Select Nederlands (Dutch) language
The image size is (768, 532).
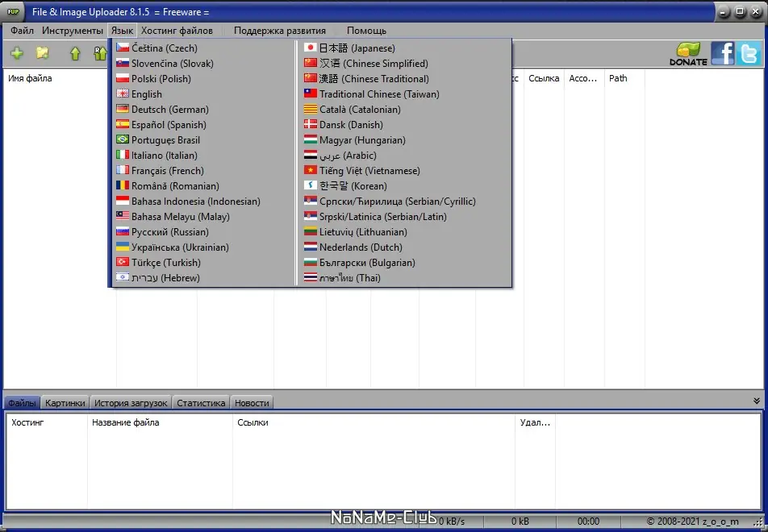[x=405, y=247]
